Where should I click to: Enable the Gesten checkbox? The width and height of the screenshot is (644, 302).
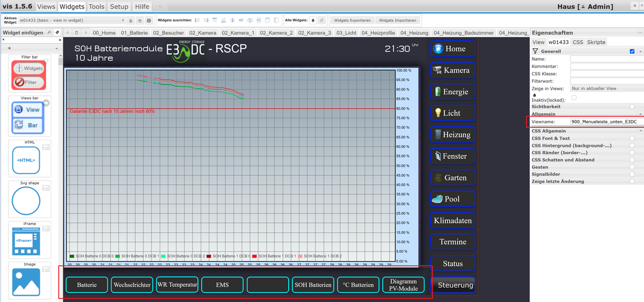632,167
